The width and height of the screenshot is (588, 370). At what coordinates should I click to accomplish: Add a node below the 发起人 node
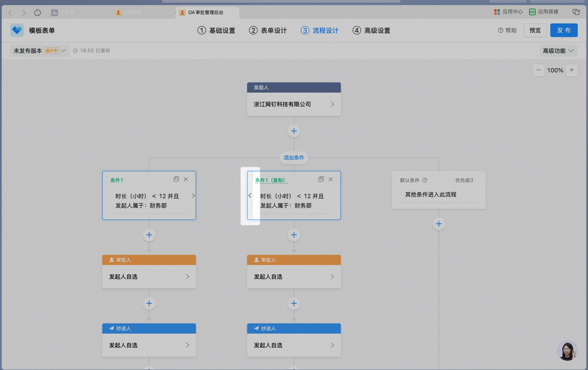click(294, 131)
